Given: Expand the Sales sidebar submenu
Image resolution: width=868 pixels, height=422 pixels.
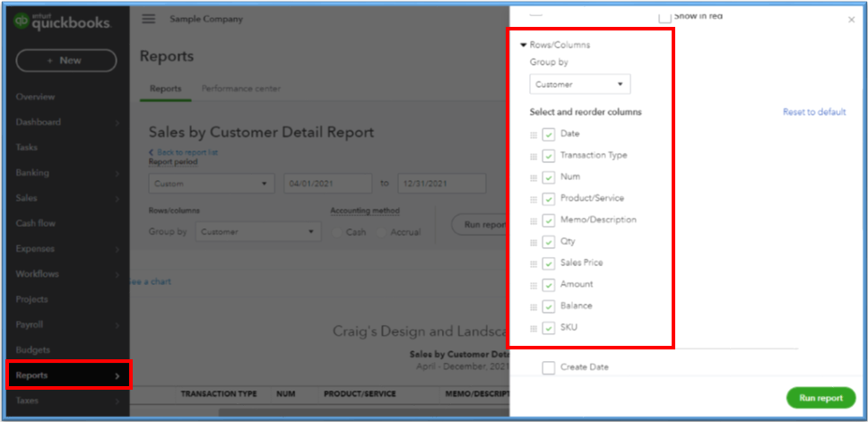Looking at the screenshot, I should pyautogui.click(x=117, y=199).
